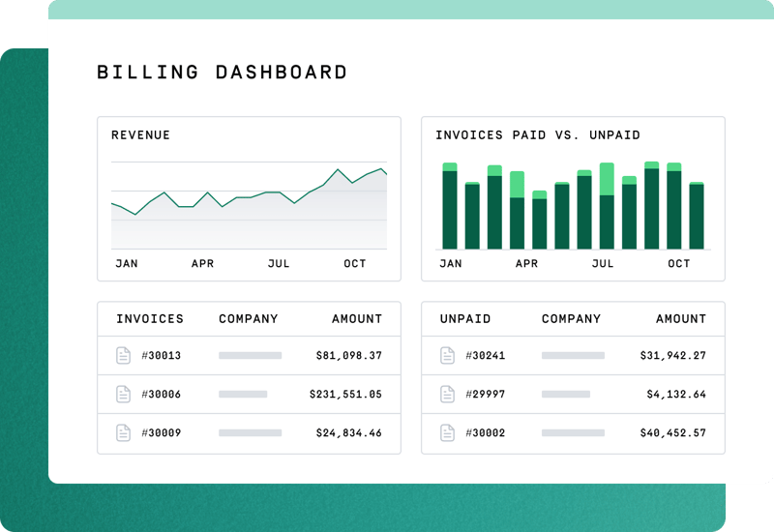Viewport: 774px width, 532px height.
Task: Open unpaid invoice #30241
Action: pyautogui.click(x=486, y=355)
